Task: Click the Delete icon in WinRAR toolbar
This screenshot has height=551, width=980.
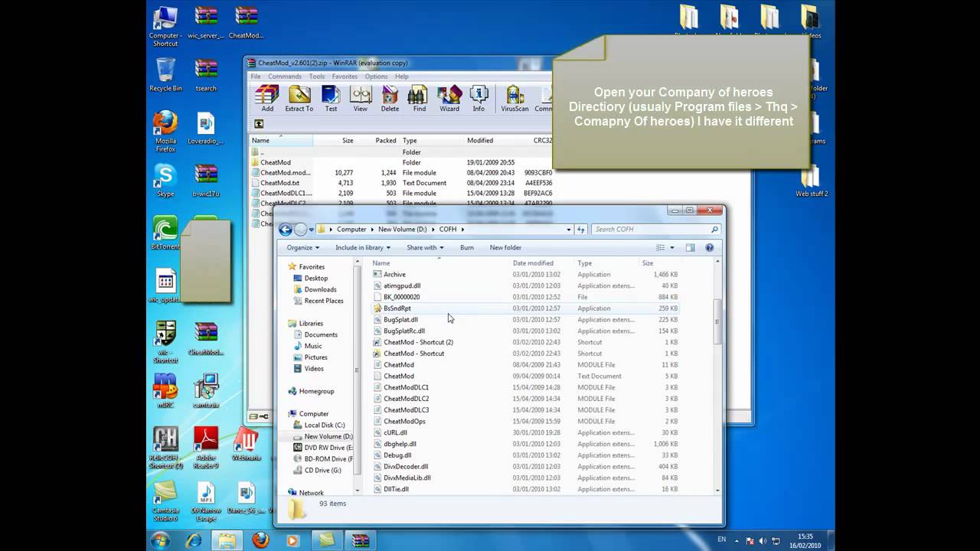Action: click(x=390, y=99)
